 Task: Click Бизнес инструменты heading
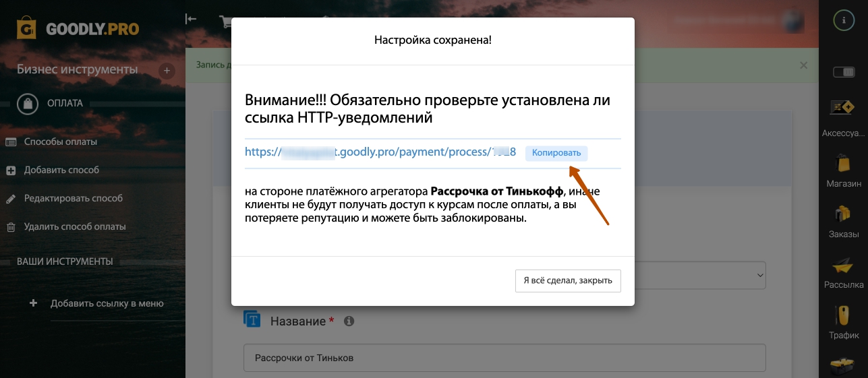tap(77, 69)
